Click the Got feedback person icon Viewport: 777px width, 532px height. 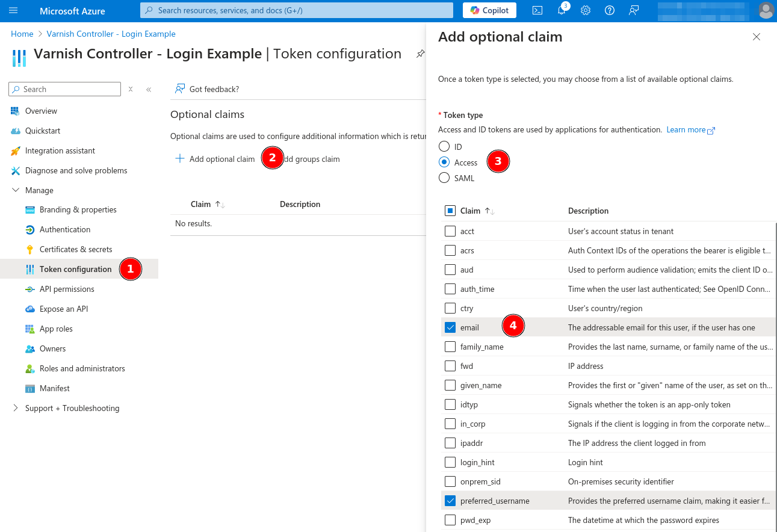click(x=180, y=89)
